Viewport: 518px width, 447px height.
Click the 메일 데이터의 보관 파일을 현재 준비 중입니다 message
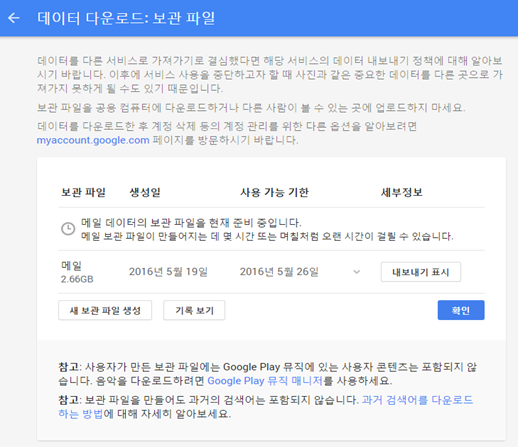191,222
